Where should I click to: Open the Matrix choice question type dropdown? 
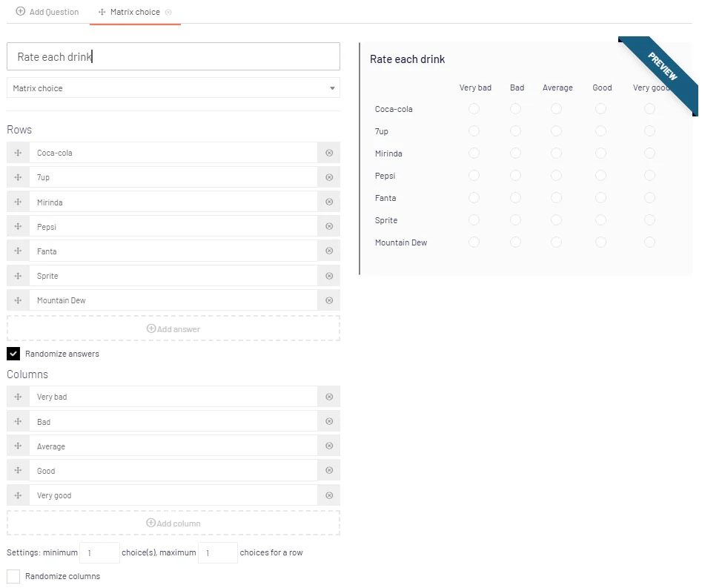pyautogui.click(x=173, y=87)
